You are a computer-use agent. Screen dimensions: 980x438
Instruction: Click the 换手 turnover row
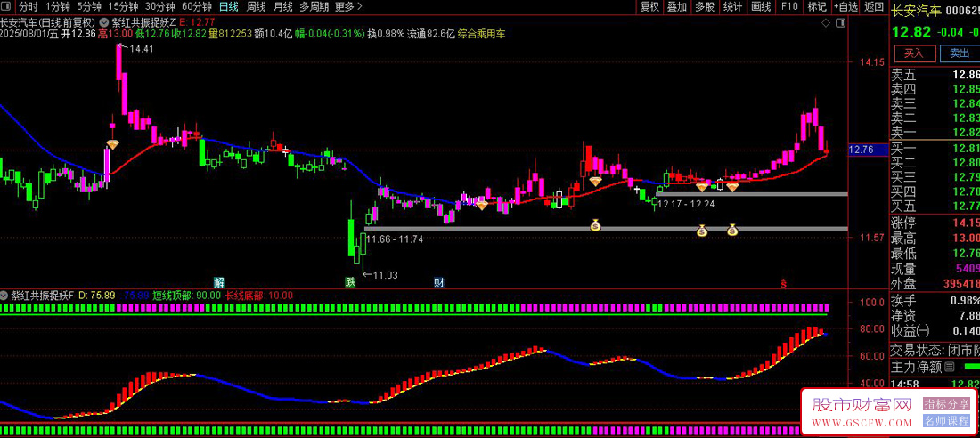[935, 301]
